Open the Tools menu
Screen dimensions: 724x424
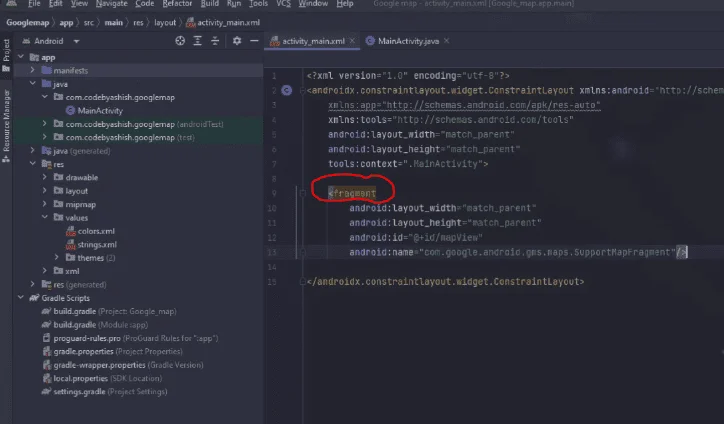pyautogui.click(x=258, y=4)
